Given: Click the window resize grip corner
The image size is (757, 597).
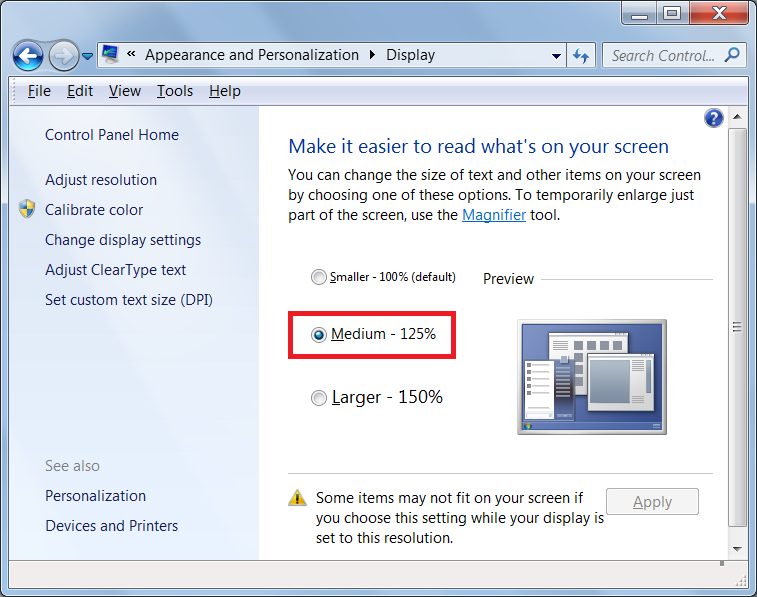Looking at the screenshot, I should (740, 582).
